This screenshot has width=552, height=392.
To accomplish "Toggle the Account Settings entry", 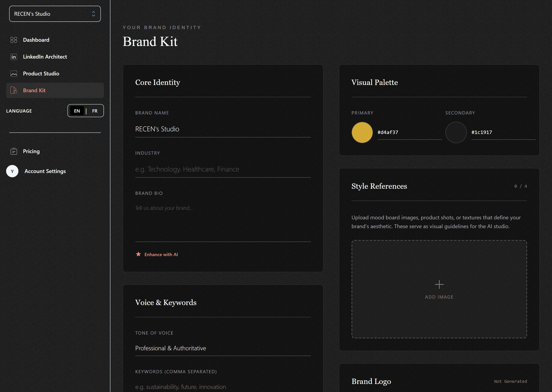I will tap(45, 171).
